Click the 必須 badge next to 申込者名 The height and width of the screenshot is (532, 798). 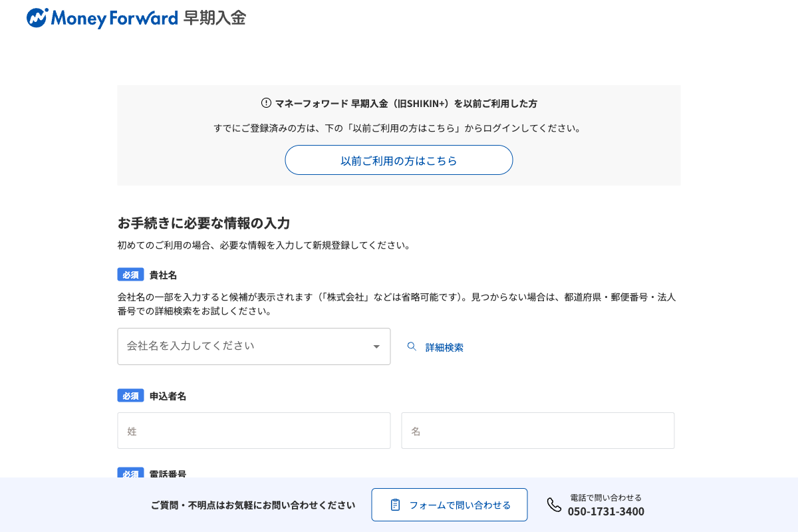131,396
